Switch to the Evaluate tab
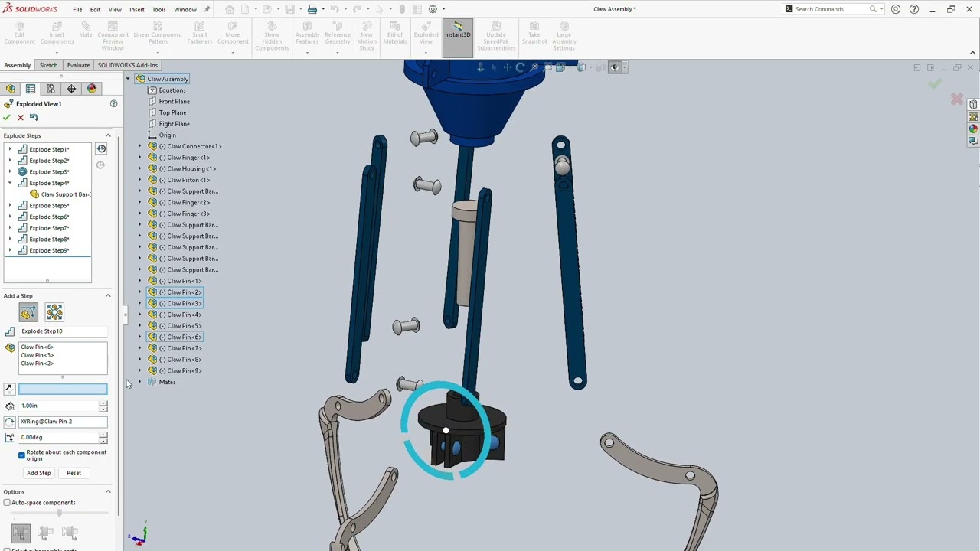 pos(78,65)
